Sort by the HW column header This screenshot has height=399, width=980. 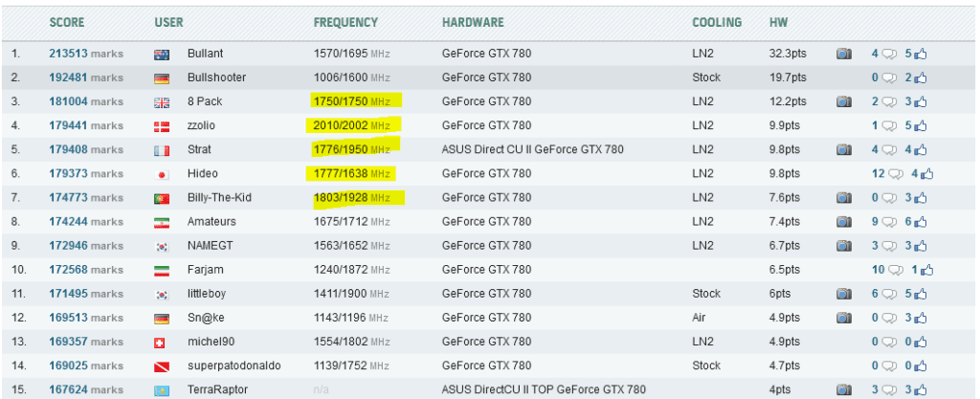coord(779,22)
